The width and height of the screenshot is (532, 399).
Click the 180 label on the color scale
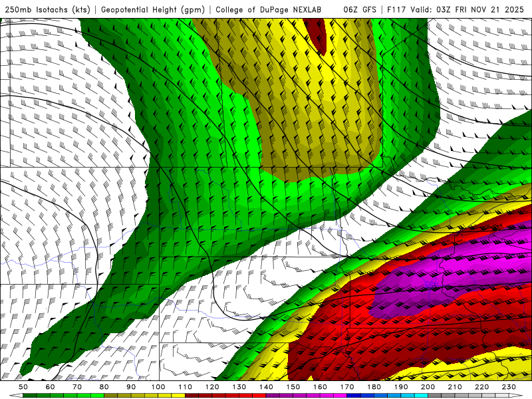coord(374,387)
